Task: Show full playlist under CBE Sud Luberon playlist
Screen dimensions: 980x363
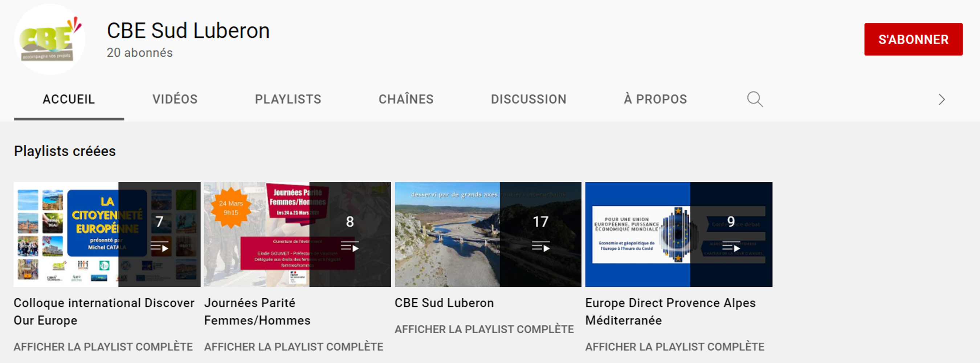Action: click(484, 329)
